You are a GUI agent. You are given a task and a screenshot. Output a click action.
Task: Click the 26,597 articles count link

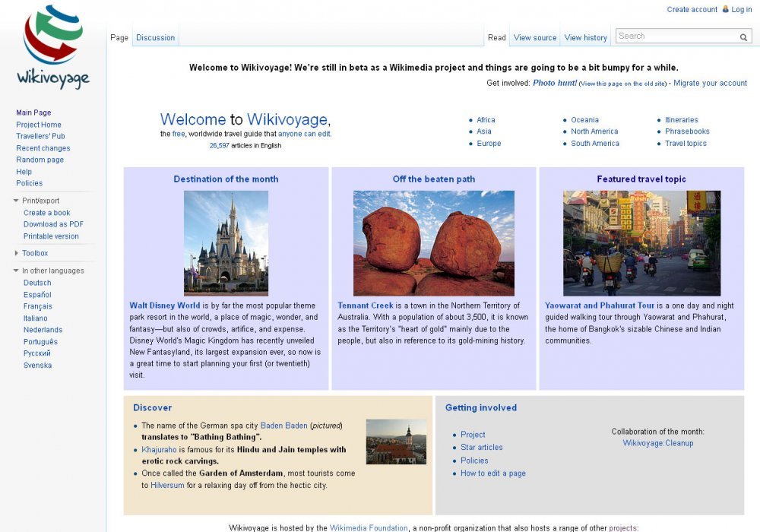click(x=219, y=145)
